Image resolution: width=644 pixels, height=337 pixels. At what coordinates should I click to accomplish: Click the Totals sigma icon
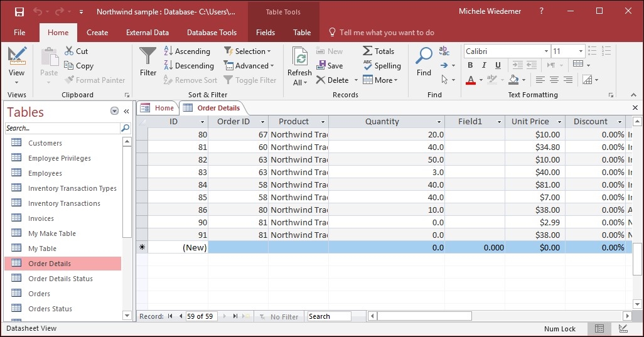[368, 51]
